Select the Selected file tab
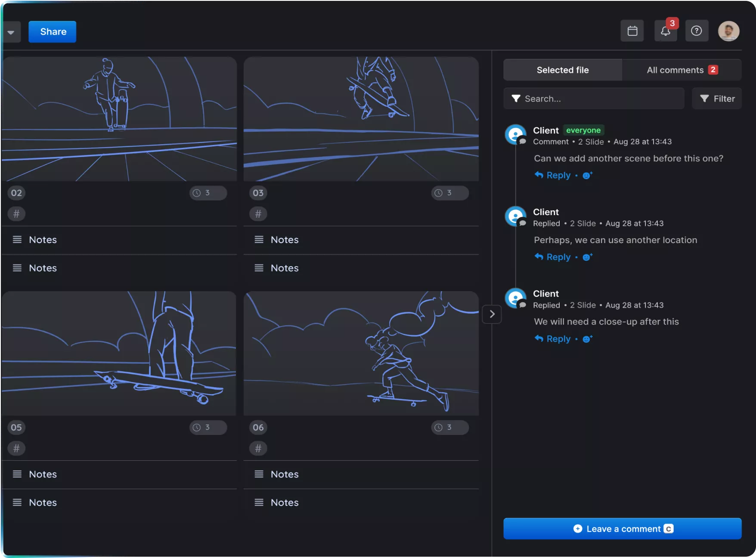Viewport: 756px width, 558px height. pos(562,70)
